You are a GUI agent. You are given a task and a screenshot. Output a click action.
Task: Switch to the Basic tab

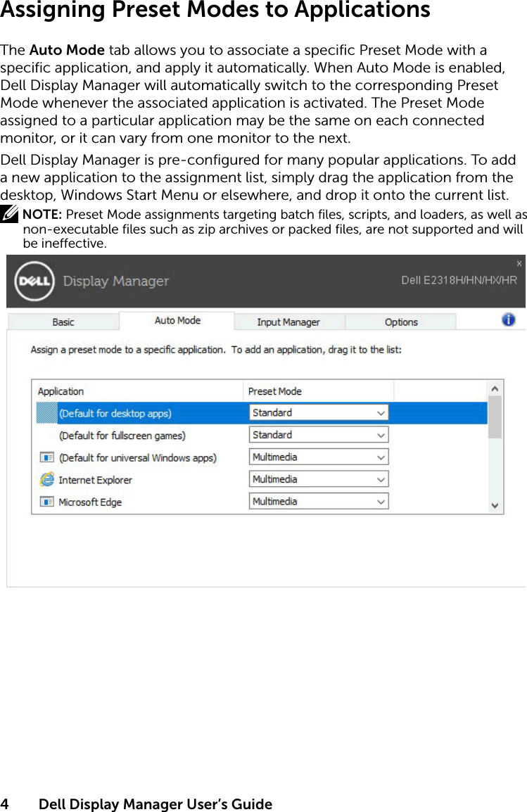coord(63,321)
